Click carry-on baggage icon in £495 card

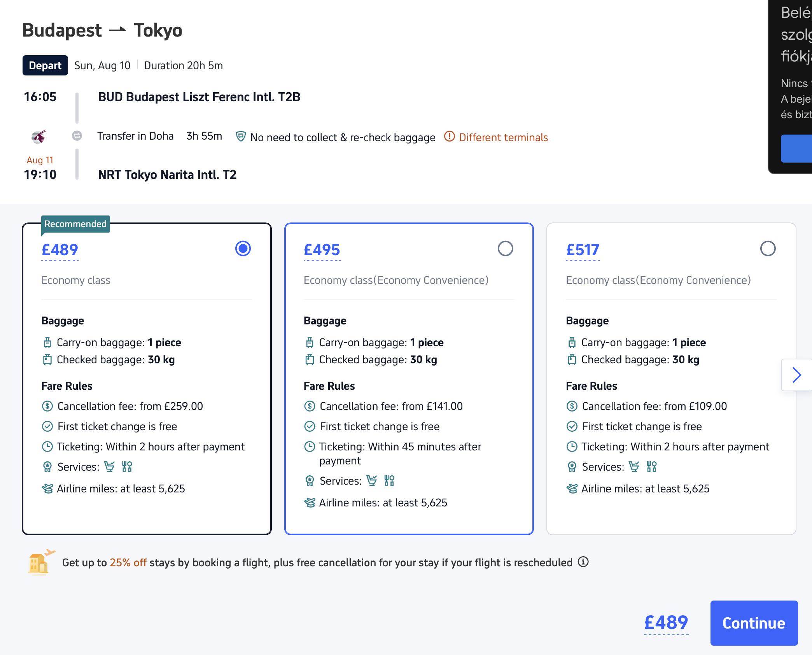[x=310, y=342]
